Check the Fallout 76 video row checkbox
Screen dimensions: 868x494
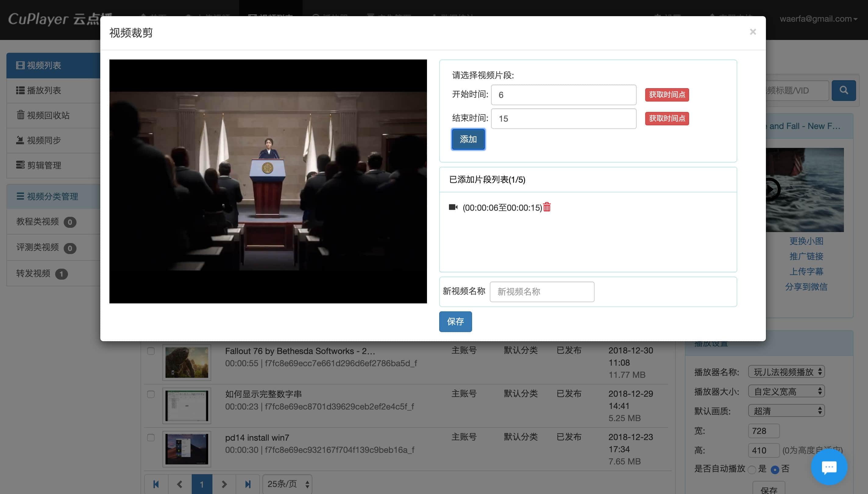point(151,351)
